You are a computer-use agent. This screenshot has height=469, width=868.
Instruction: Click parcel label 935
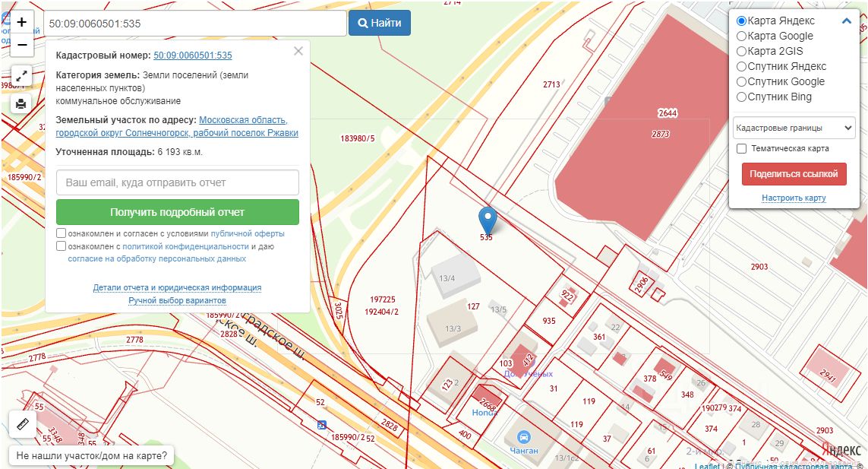[548, 321]
